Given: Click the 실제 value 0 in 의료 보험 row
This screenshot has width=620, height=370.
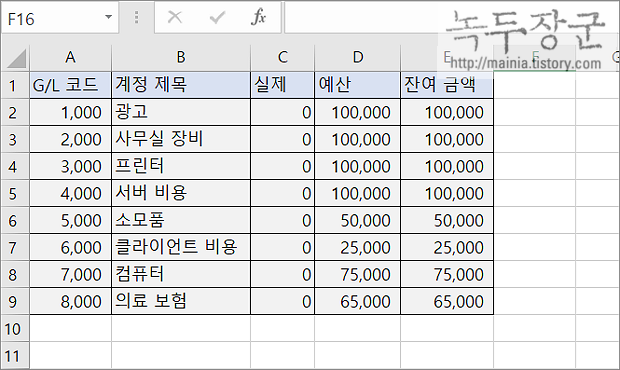Looking at the screenshot, I should [282, 301].
